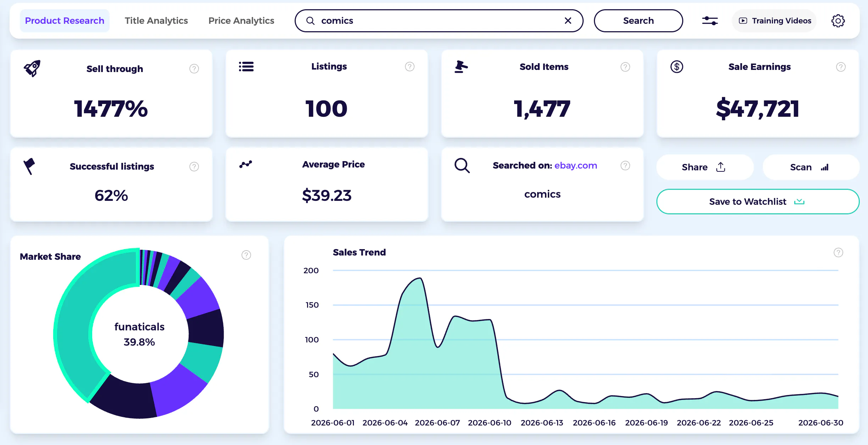Click the Share button
868x445 pixels.
pos(705,167)
